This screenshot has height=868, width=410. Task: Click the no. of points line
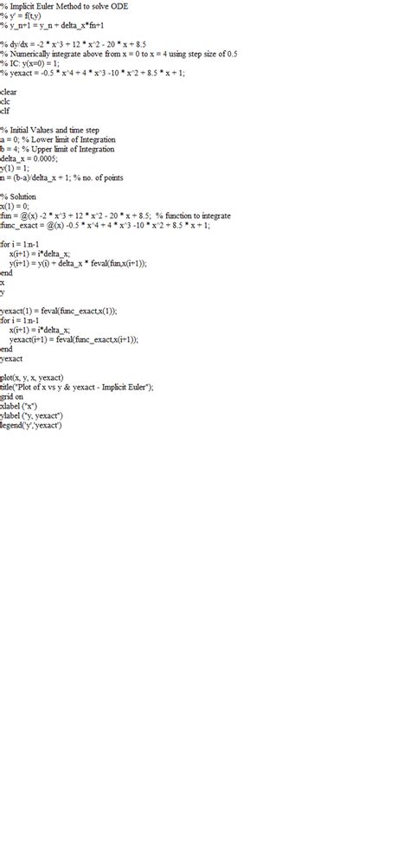pyautogui.click(x=62, y=177)
